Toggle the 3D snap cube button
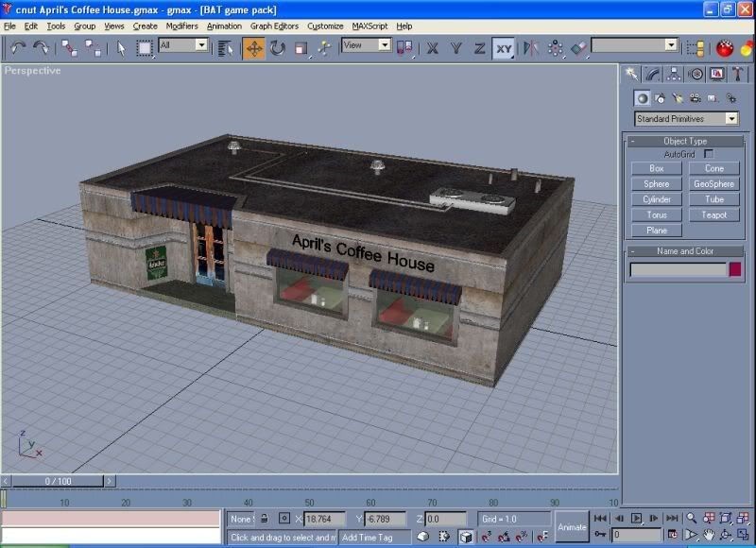The width and height of the screenshot is (756, 548). click(465, 537)
